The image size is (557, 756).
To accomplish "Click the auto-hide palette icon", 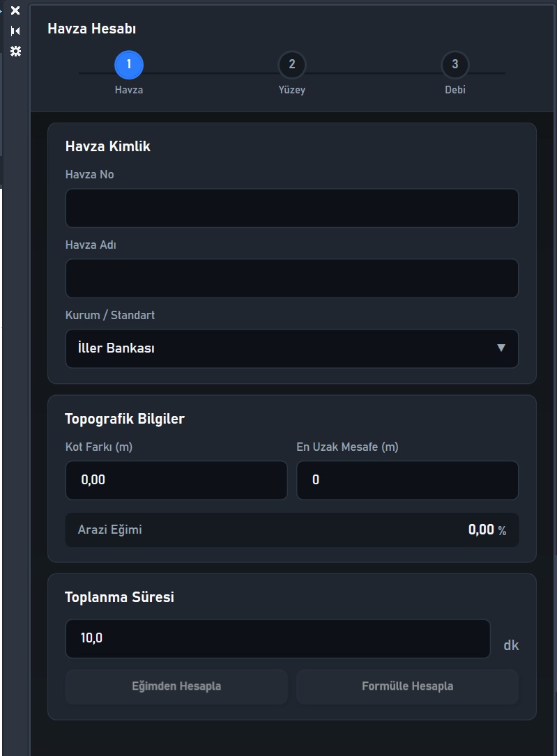I will coord(15,31).
